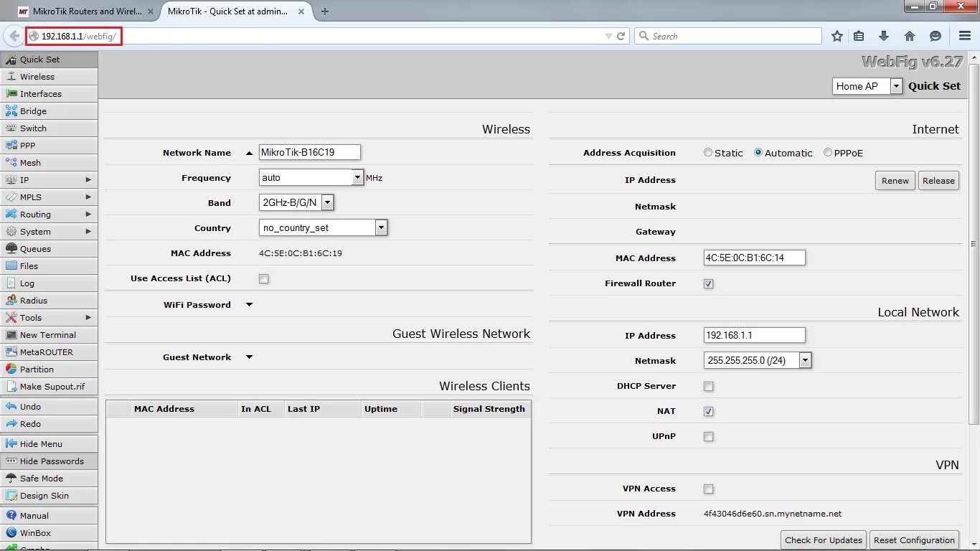
Task: Open the Frequency dropdown
Action: point(357,177)
